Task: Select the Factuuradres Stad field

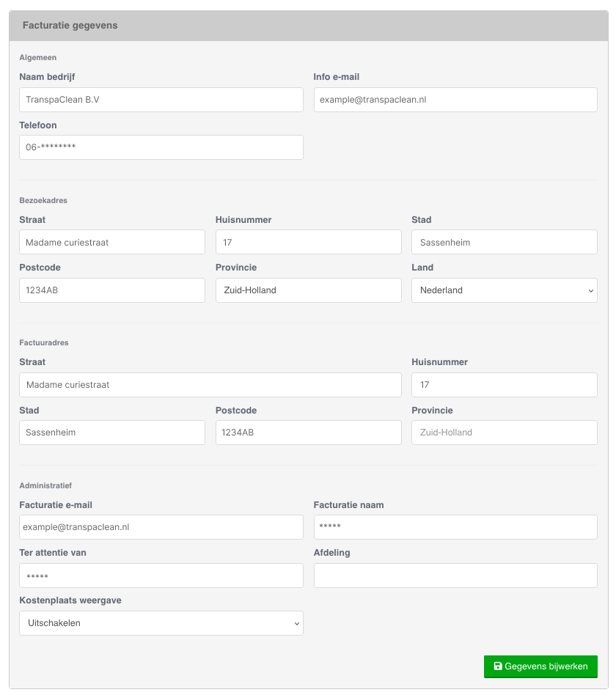Action: [111, 433]
